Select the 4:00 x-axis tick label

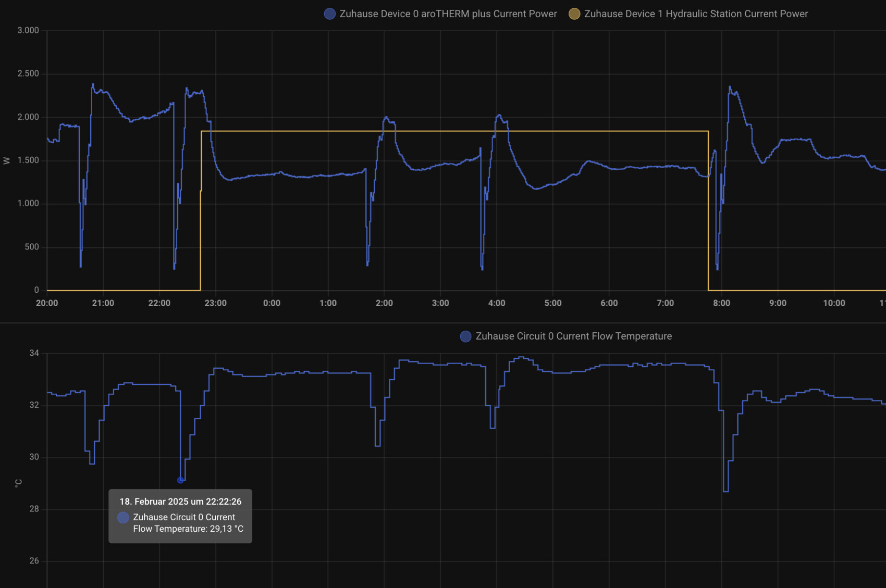pos(496,303)
